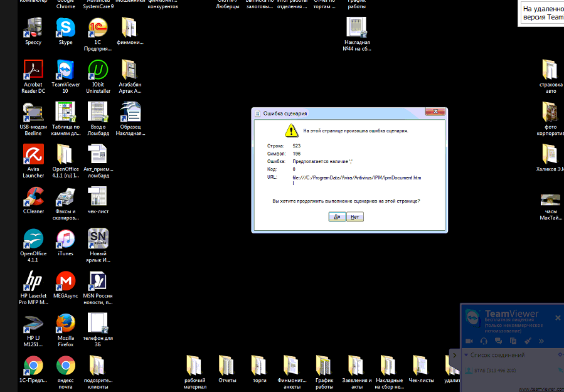Image resolution: width=564 pixels, height=392 pixels.
Task: Collapse TeamViewer panel side arrow tab
Action: pyautogui.click(x=455, y=356)
